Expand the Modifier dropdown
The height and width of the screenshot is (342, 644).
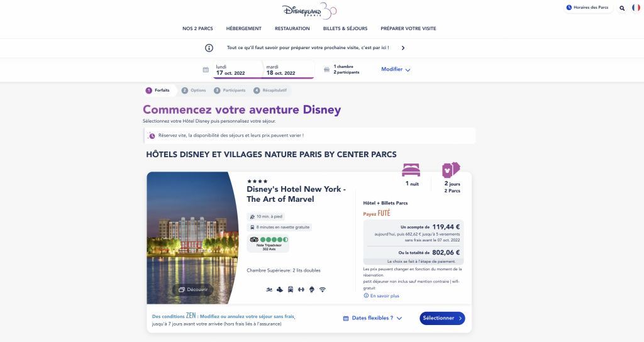click(396, 70)
